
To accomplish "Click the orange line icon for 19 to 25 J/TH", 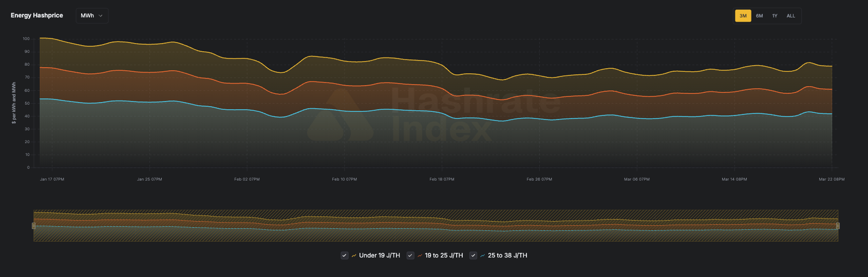I will click(420, 255).
